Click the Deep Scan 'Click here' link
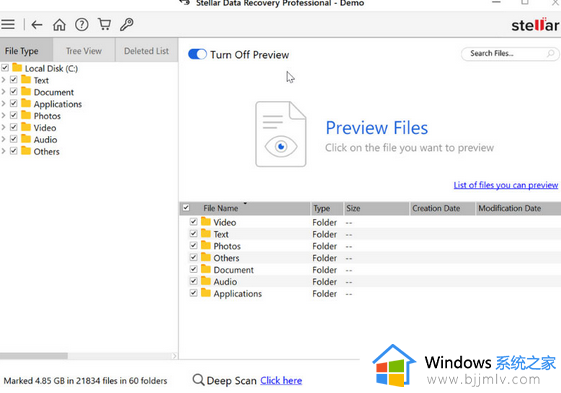 click(x=281, y=380)
